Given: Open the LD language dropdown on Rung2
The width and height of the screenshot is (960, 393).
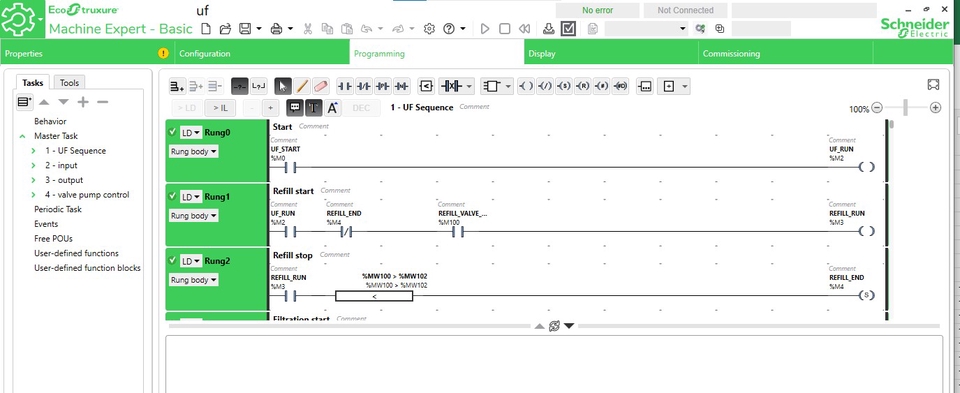Looking at the screenshot, I should 190,261.
